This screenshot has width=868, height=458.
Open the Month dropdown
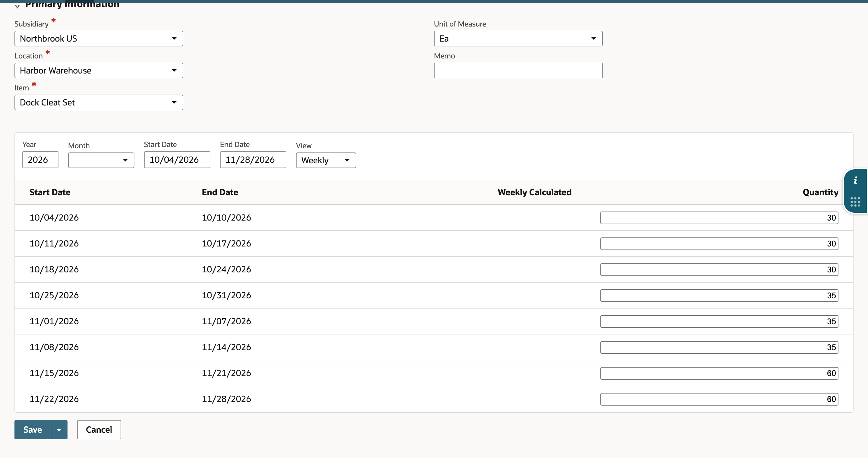pyautogui.click(x=101, y=160)
